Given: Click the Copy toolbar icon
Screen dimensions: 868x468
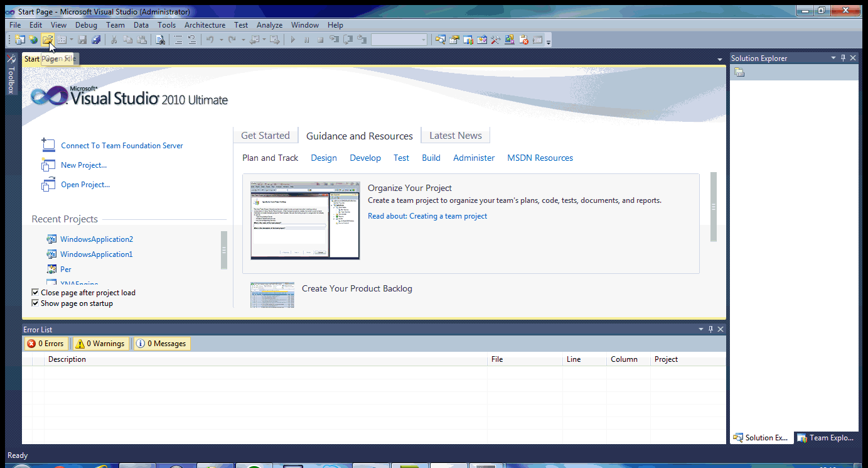Looking at the screenshot, I should point(127,40).
